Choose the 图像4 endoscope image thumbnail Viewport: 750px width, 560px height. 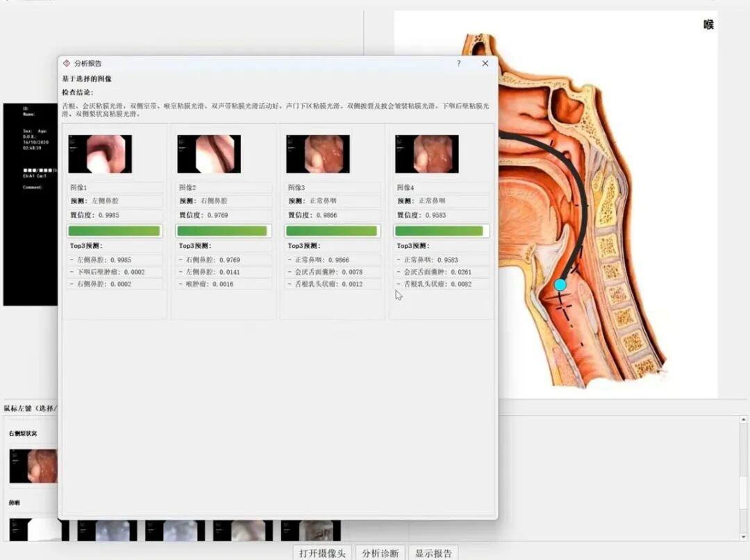(x=427, y=154)
